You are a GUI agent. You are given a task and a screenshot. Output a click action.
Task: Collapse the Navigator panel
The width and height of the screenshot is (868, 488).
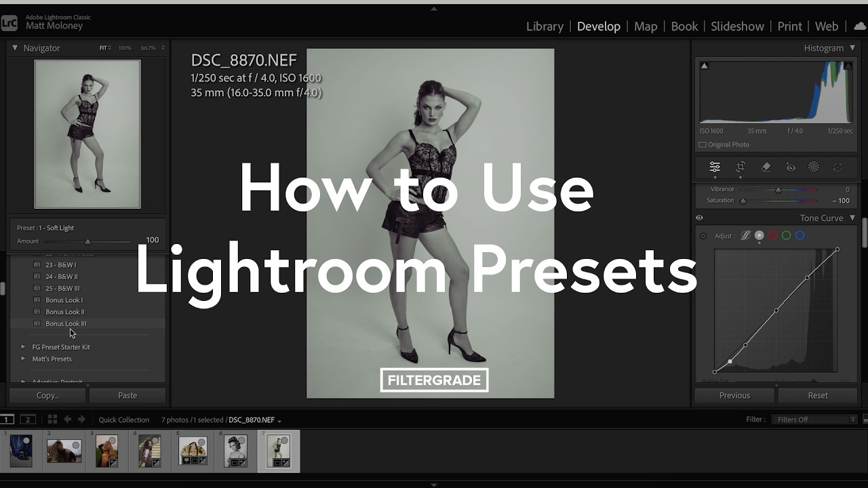point(15,48)
